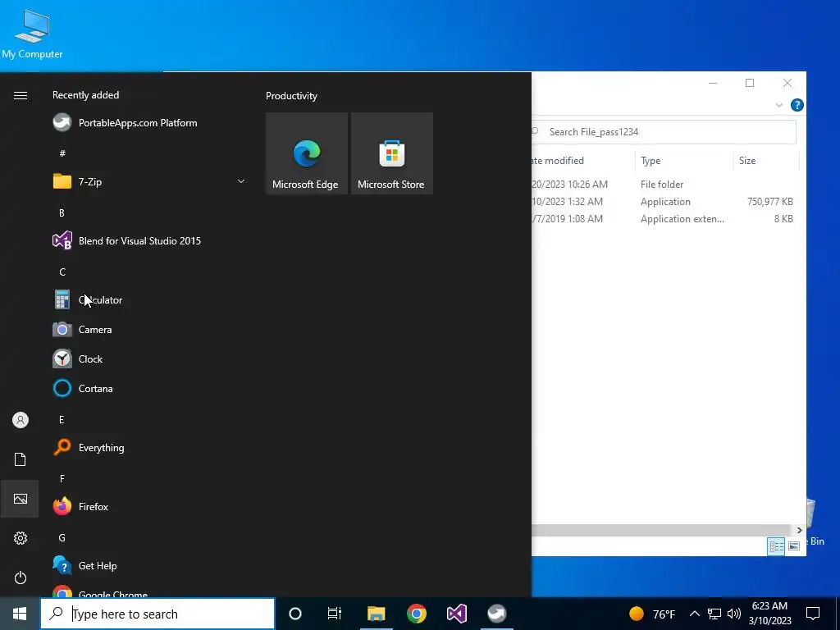Image resolution: width=840 pixels, height=630 pixels.
Task: Open the Microsoft Store tile
Action: pos(391,153)
